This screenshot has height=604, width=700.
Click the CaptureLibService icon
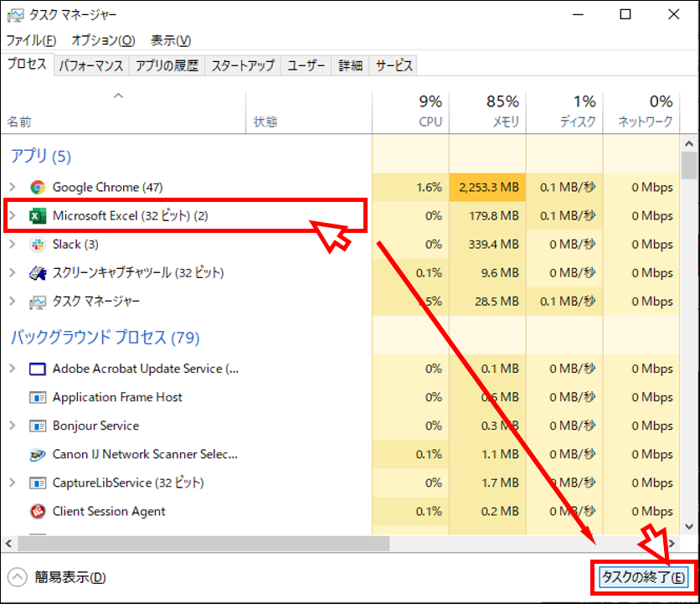point(38,483)
